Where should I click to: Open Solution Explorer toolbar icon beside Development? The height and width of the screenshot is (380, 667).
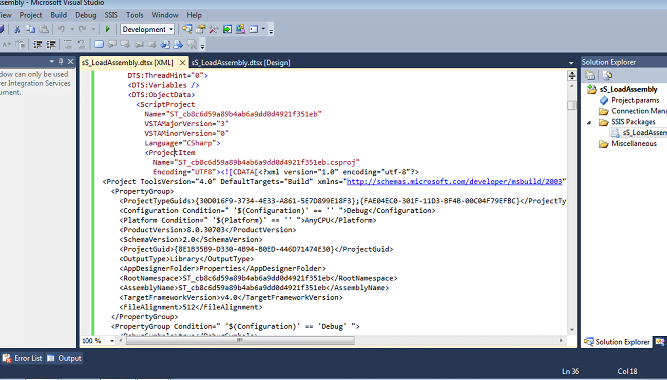pyautogui.click(x=187, y=29)
